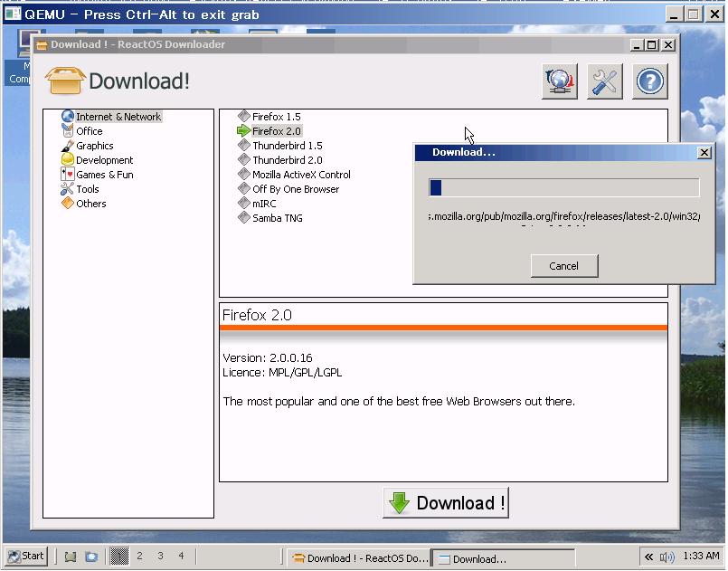The width and height of the screenshot is (728, 571).
Task: Click the globe update-database toolbar button
Action: 560,81
